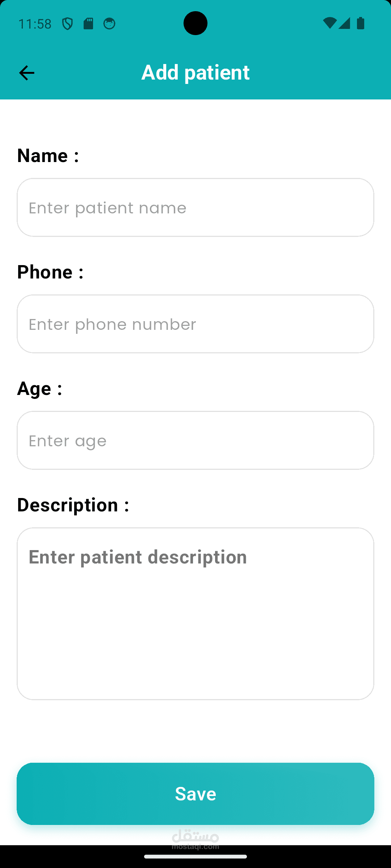Tap the 11:58 clock in status bar
The height and width of the screenshot is (868, 391).
[x=35, y=24]
